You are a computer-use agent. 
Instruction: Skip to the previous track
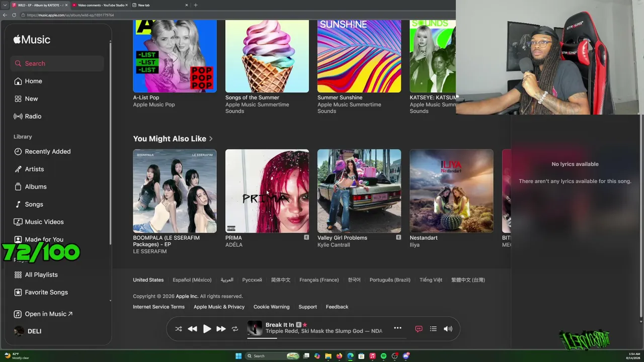192,329
